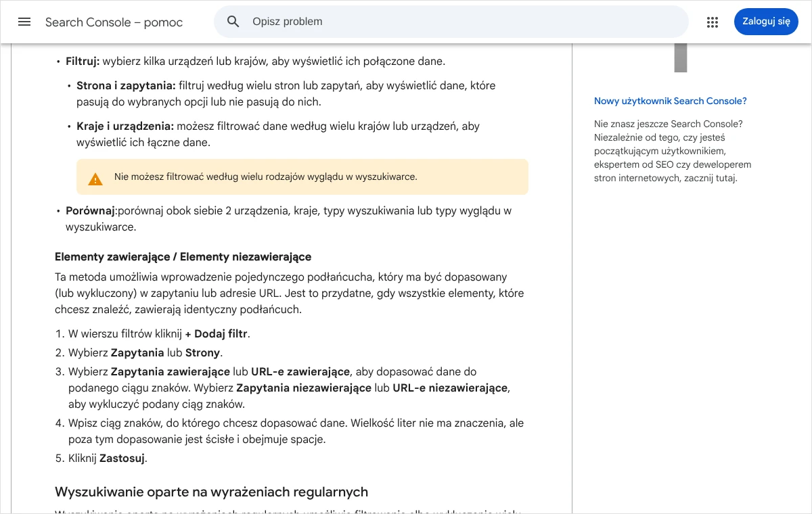The width and height of the screenshot is (812, 514).
Task: Click paragraph starting Ta metoda umożliwia
Action: (x=290, y=294)
